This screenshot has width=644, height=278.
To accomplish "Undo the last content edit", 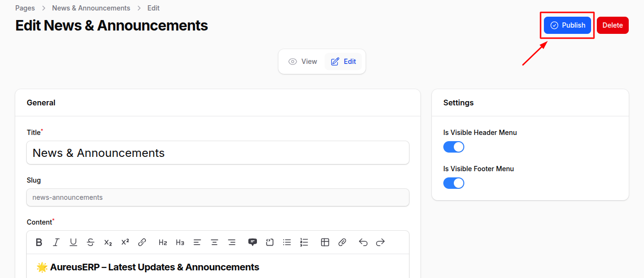I will 363,242.
